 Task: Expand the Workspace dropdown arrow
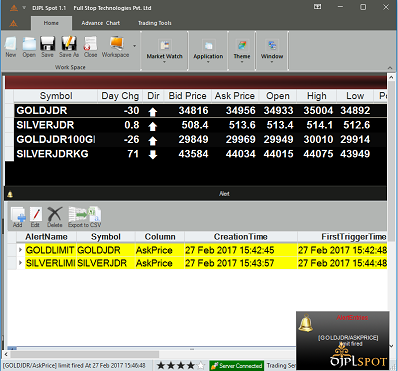pyautogui.click(x=135, y=46)
